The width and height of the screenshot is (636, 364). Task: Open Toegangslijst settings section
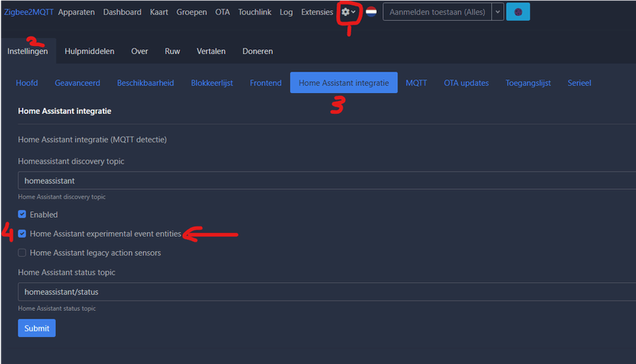pos(528,83)
